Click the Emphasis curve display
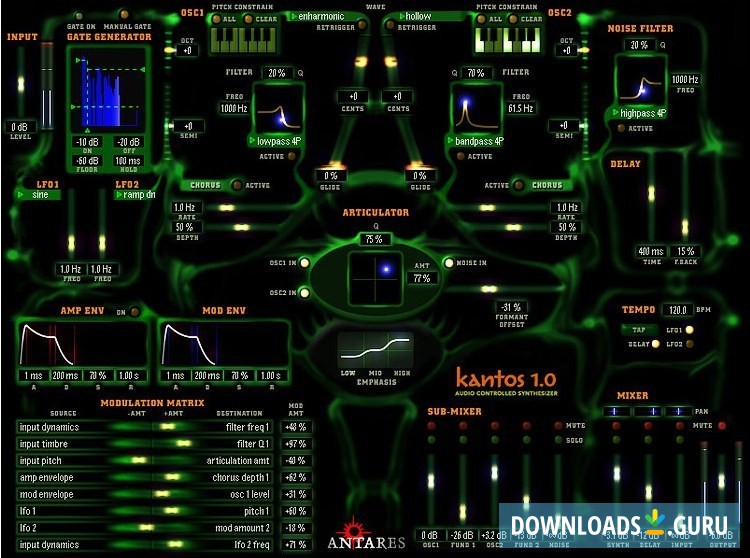The height and width of the screenshot is (558, 750). pyautogui.click(x=375, y=350)
